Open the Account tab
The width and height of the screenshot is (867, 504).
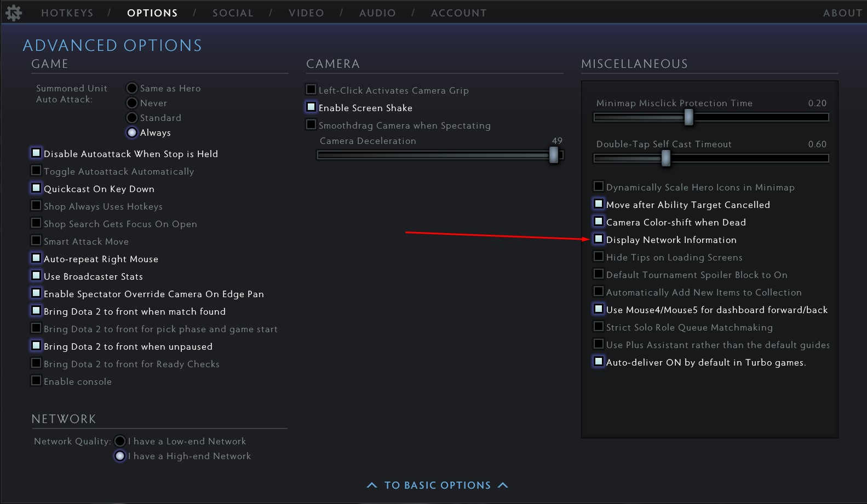click(x=458, y=13)
